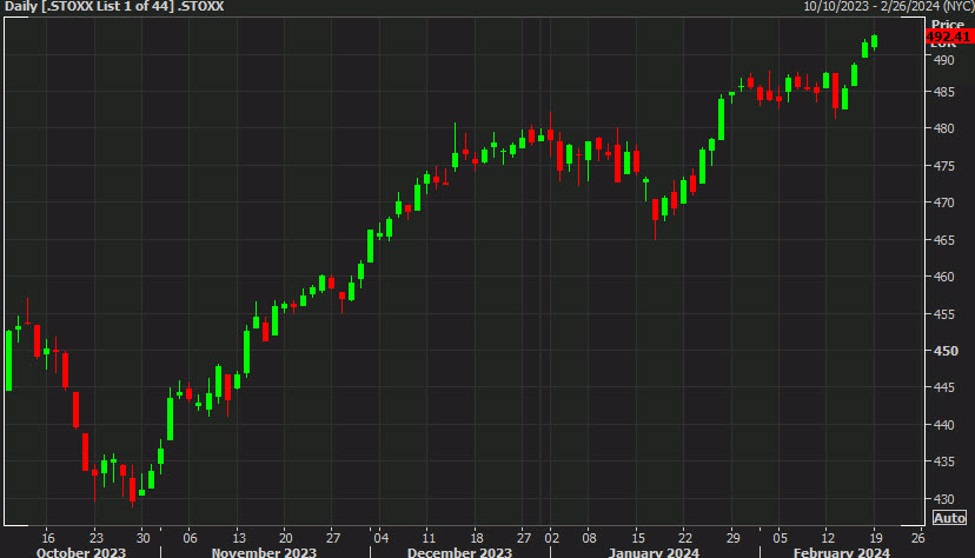The width and height of the screenshot is (975, 558).
Task: Click the 475 price axis label
Action: [x=943, y=166]
